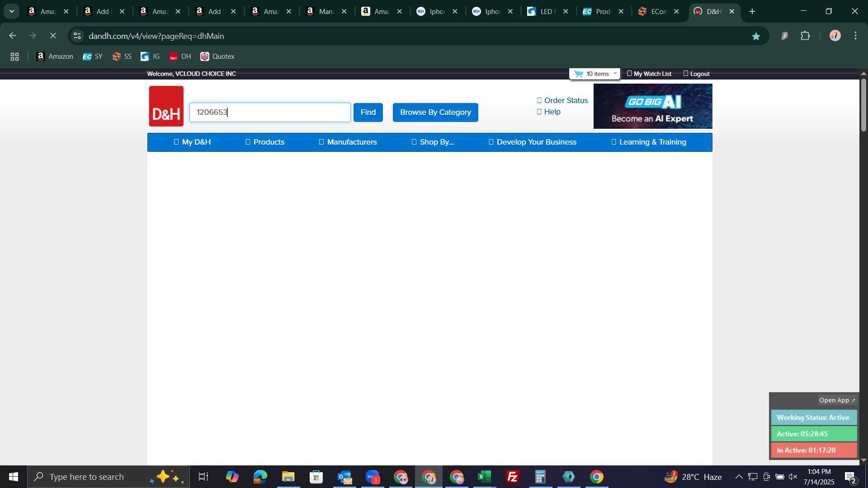Open the Chrome apps grid shortcut
This screenshot has height=488, width=868.
(14, 56)
